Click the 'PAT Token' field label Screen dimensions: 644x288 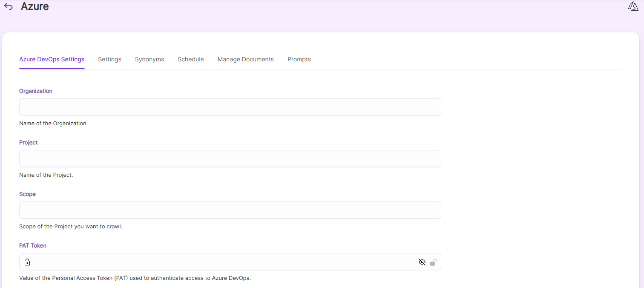click(x=33, y=245)
